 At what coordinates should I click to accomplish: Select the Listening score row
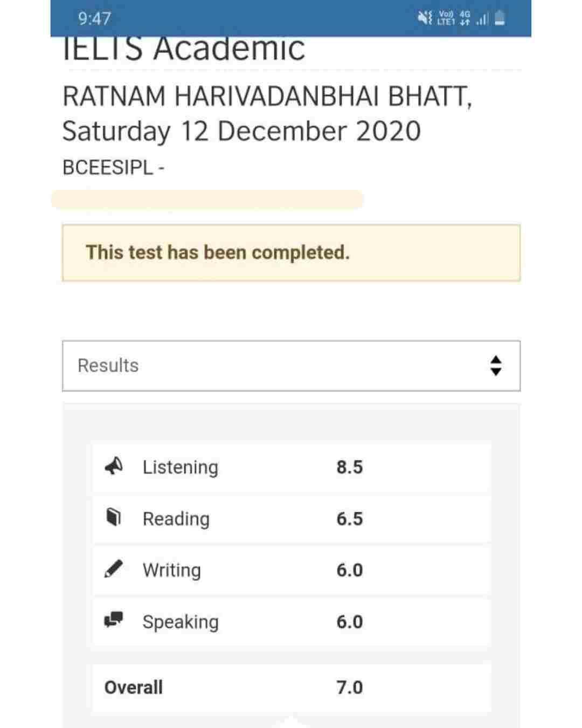tap(291, 467)
